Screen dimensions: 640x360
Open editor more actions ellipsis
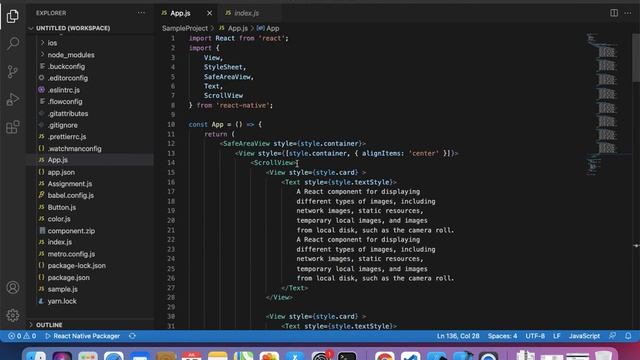point(628,13)
